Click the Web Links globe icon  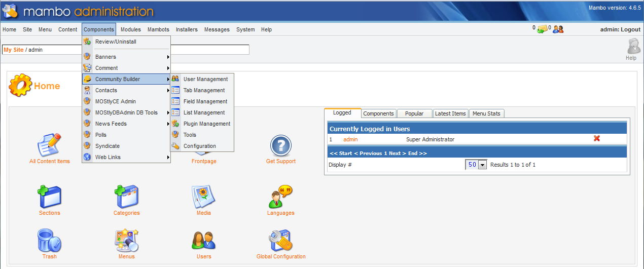pos(87,157)
